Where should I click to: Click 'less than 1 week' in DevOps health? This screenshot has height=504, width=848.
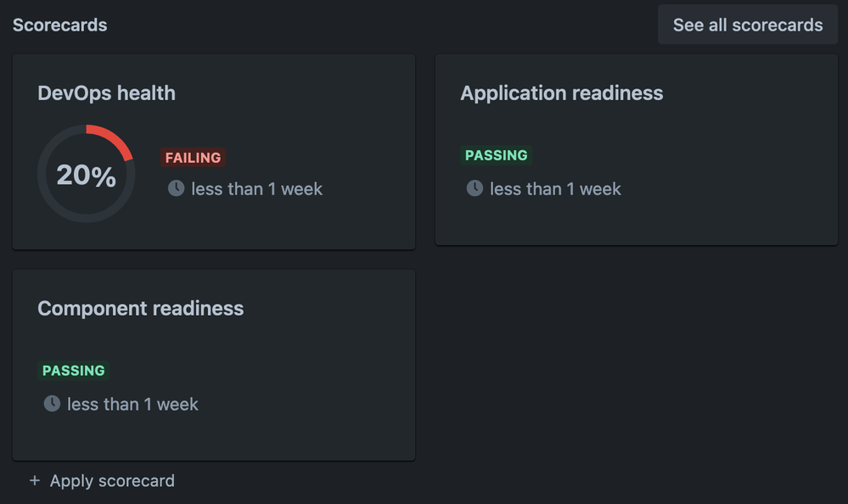(257, 188)
